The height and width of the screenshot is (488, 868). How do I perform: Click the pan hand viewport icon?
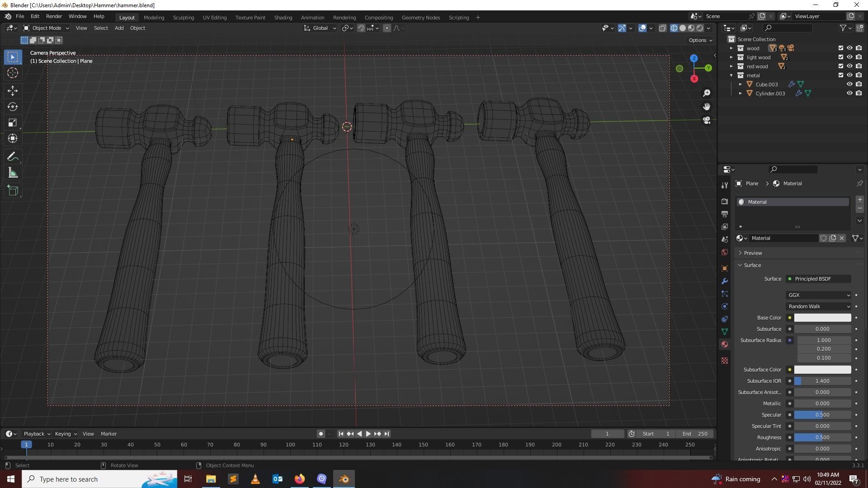[x=707, y=107]
